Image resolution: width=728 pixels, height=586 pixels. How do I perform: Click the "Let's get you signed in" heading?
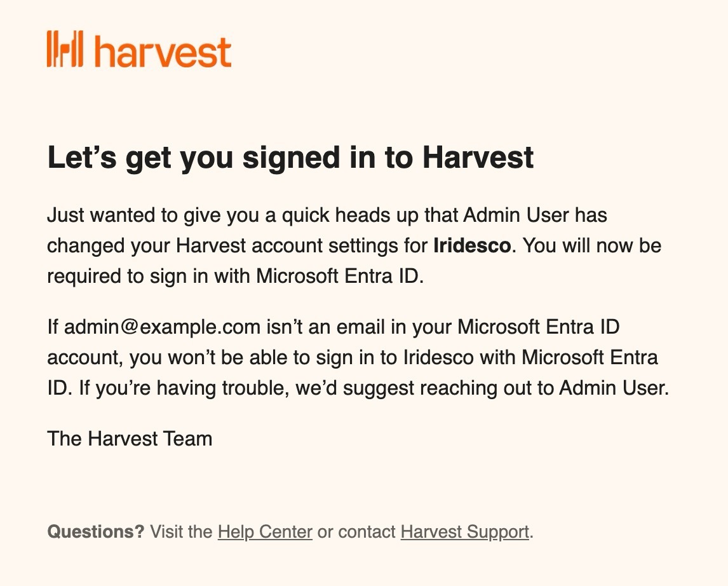point(290,158)
